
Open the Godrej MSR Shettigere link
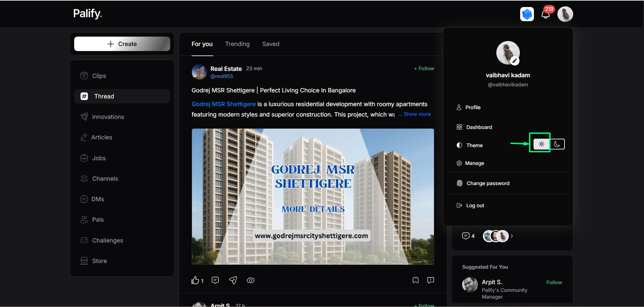(x=224, y=104)
